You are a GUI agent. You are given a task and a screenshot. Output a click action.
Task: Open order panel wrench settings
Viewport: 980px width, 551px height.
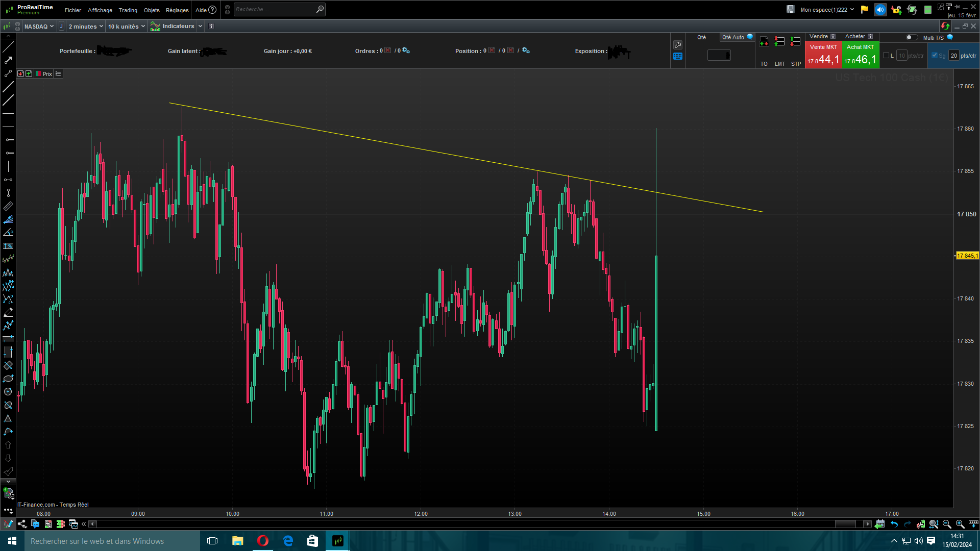(678, 45)
